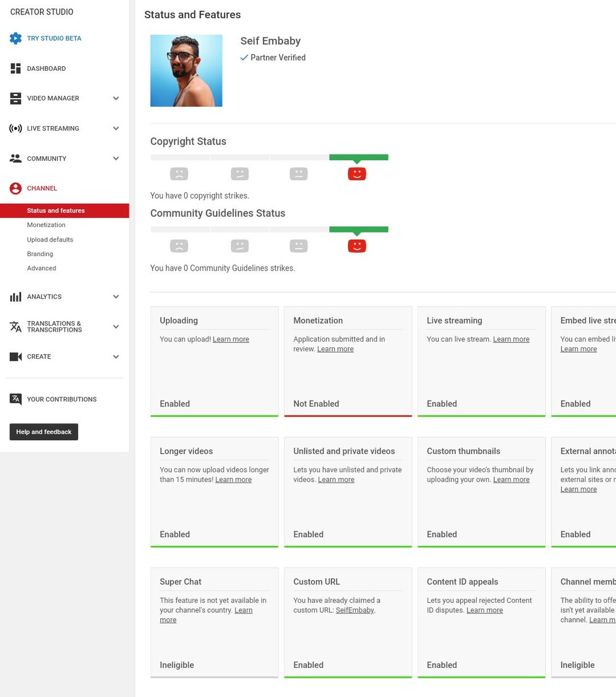Expand the Community section chevron

pos(116,159)
